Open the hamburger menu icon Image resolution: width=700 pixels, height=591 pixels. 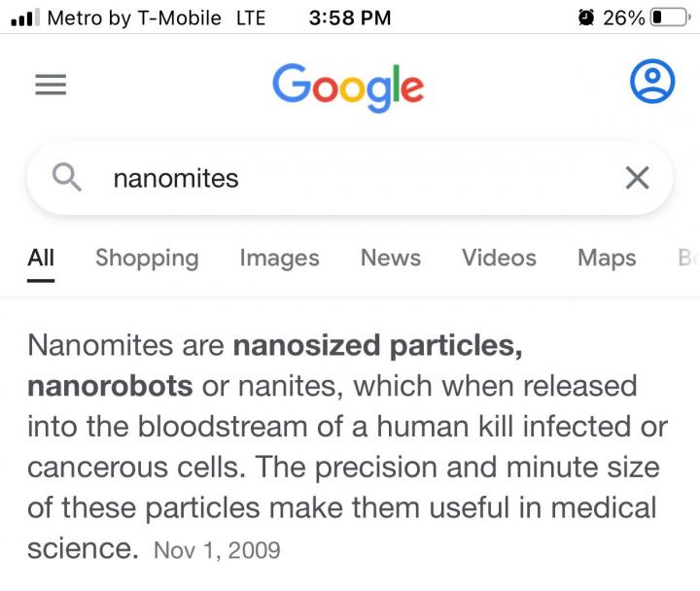pyautogui.click(x=51, y=85)
